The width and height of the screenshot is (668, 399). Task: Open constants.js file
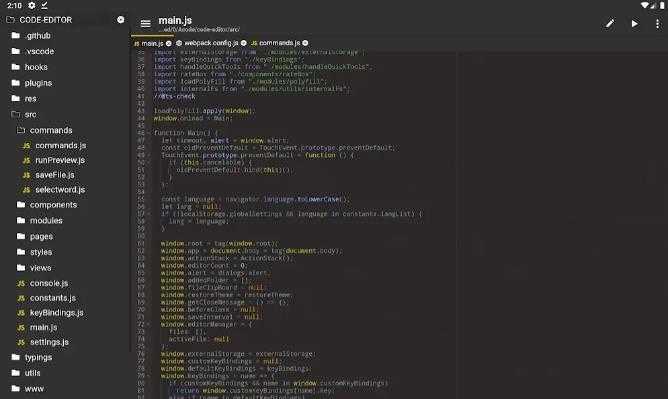pyautogui.click(x=52, y=298)
